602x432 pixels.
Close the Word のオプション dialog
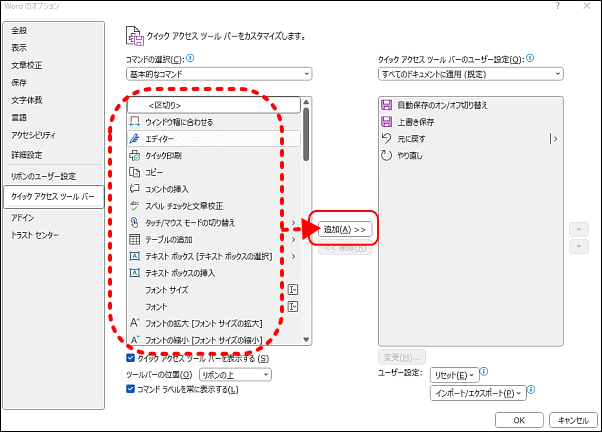587,6
